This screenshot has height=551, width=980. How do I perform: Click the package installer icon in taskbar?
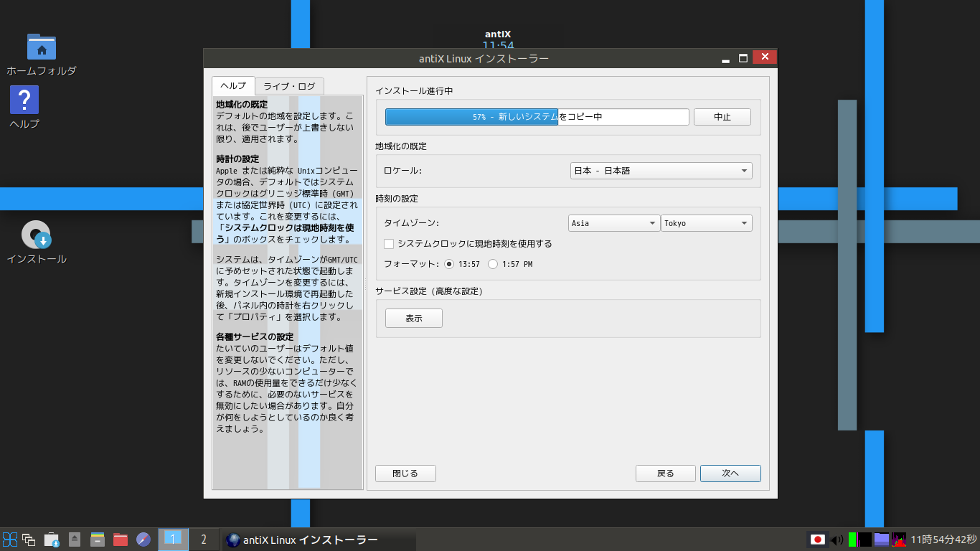[52, 540]
